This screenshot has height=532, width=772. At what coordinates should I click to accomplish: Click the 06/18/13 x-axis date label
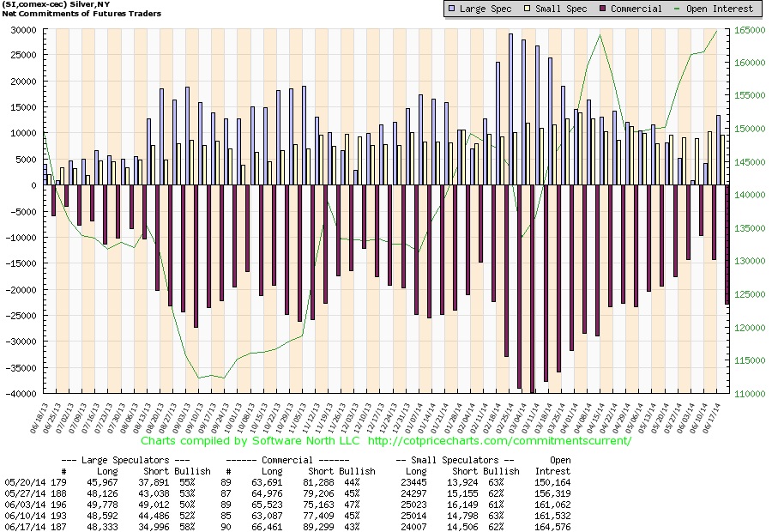[39, 418]
